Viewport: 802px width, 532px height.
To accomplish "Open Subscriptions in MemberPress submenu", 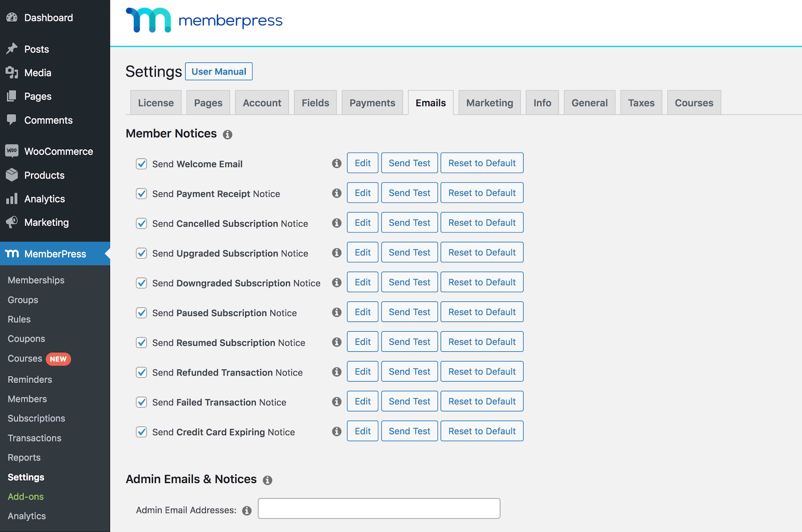I will [x=36, y=418].
